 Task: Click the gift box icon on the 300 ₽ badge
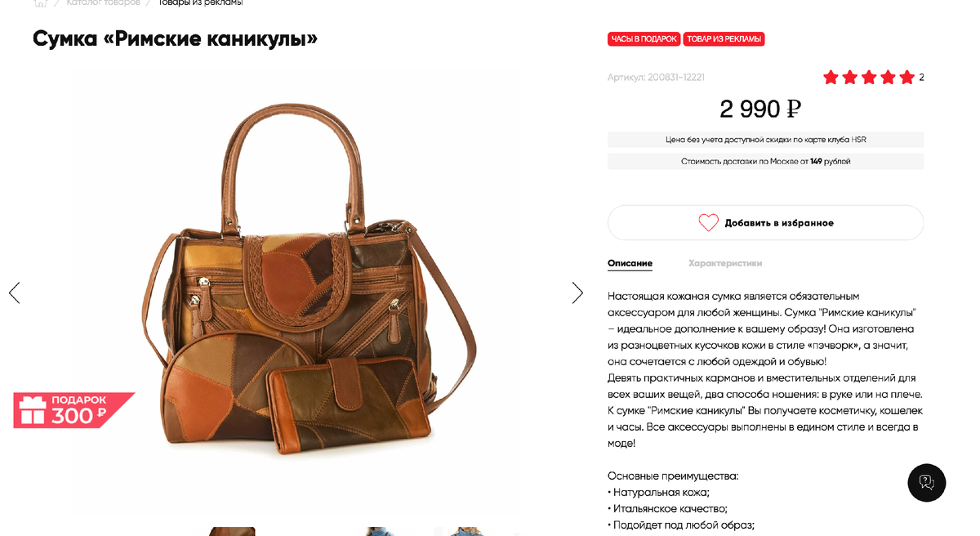pos(32,411)
